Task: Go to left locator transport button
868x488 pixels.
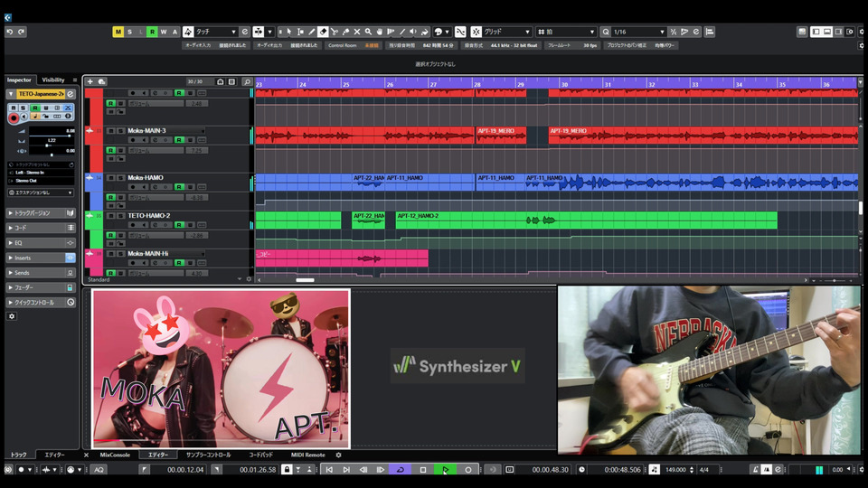Action: 329,470
